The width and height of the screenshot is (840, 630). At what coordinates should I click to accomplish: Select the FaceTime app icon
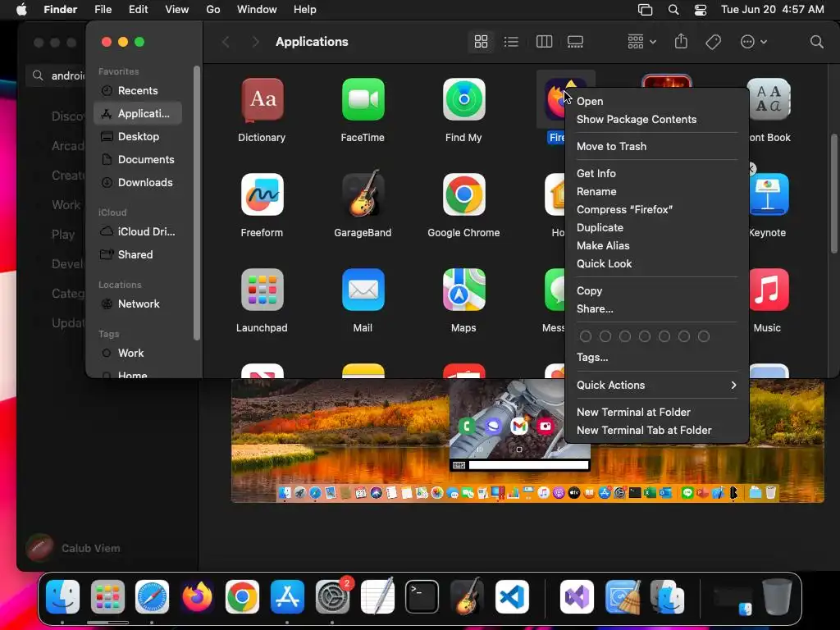click(363, 99)
